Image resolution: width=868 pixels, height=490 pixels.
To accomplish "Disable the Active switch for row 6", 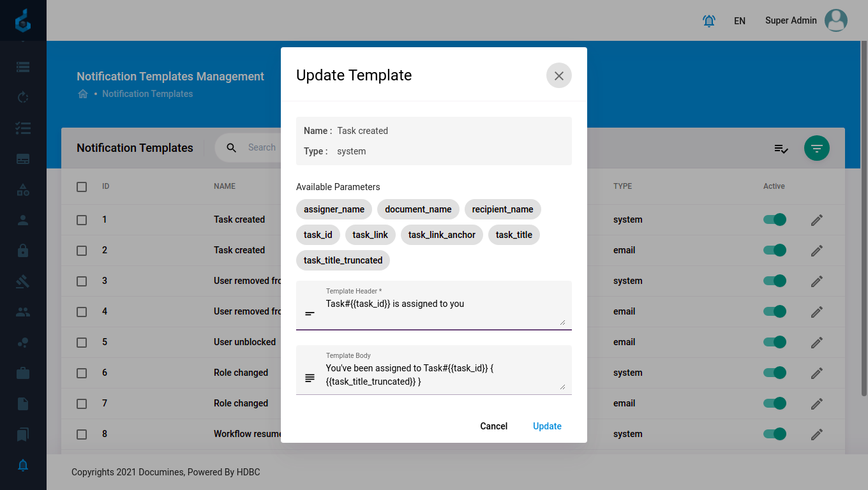I will point(774,373).
